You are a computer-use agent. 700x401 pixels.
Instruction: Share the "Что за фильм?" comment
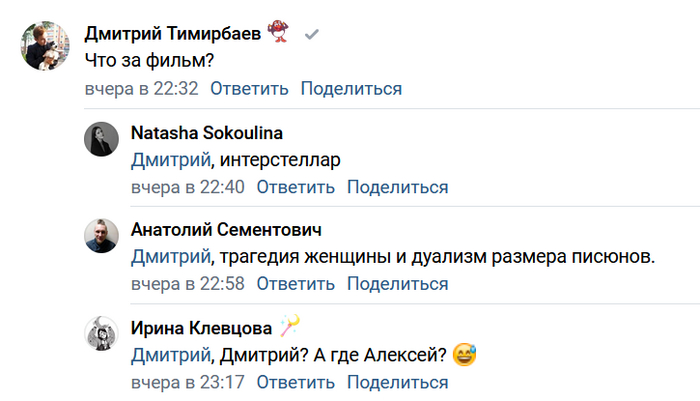tap(351, 88)
